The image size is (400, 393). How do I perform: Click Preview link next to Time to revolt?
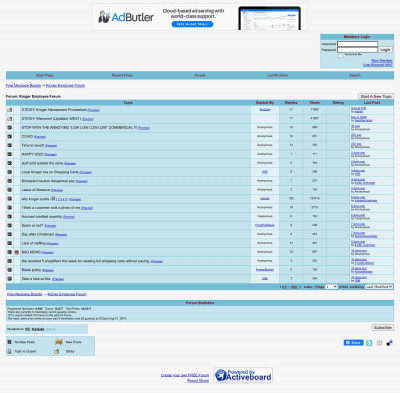tap(51, 146)
